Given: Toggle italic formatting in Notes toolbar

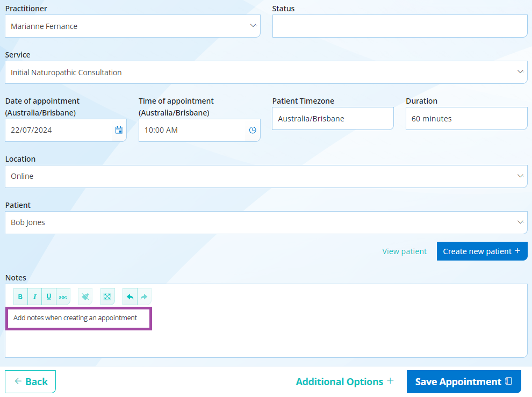Looking at the screenshot, I should 34,297.
